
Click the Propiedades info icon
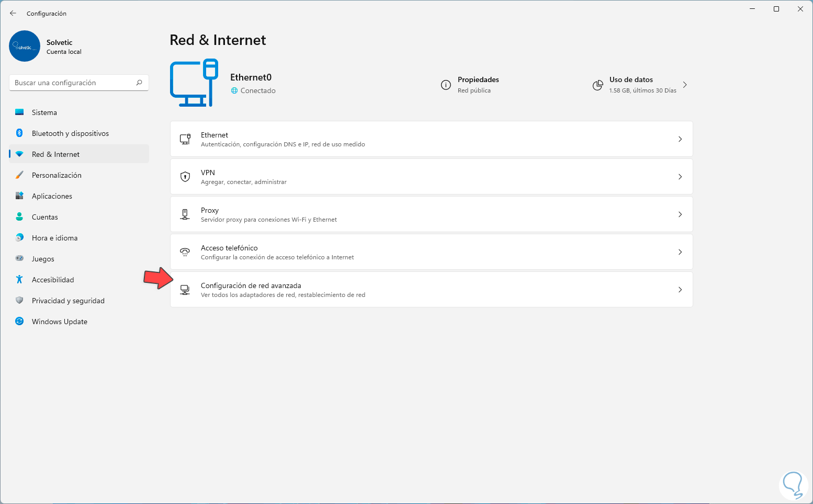click(446, 85)
